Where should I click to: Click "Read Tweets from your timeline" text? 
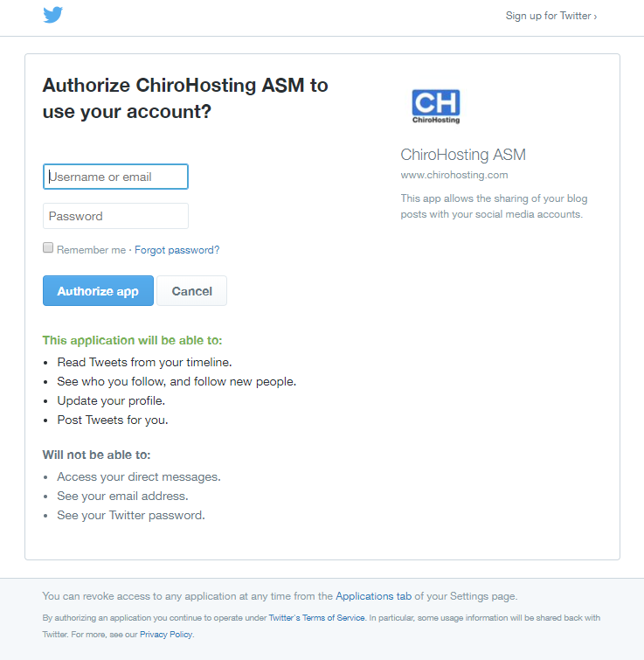(x=144, y=362)
